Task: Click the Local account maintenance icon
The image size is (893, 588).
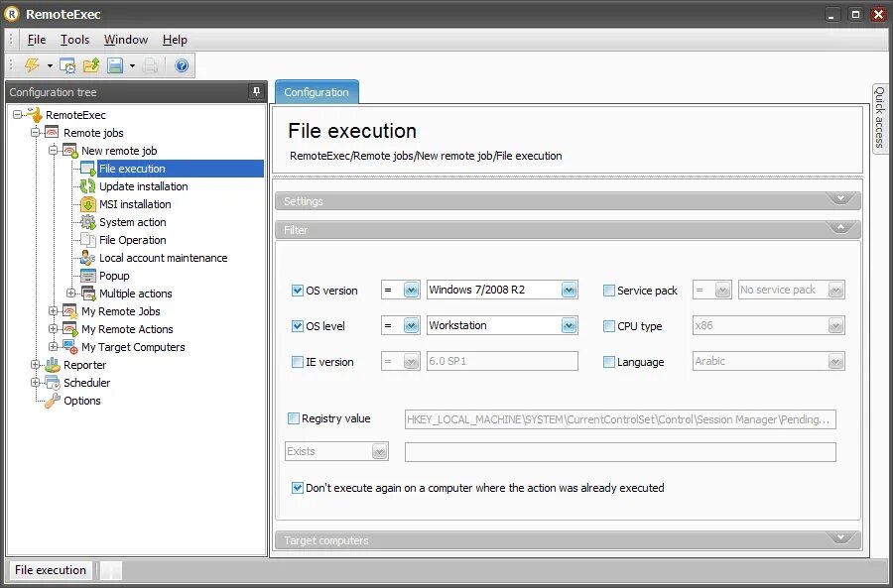Action: coord(87,258)
